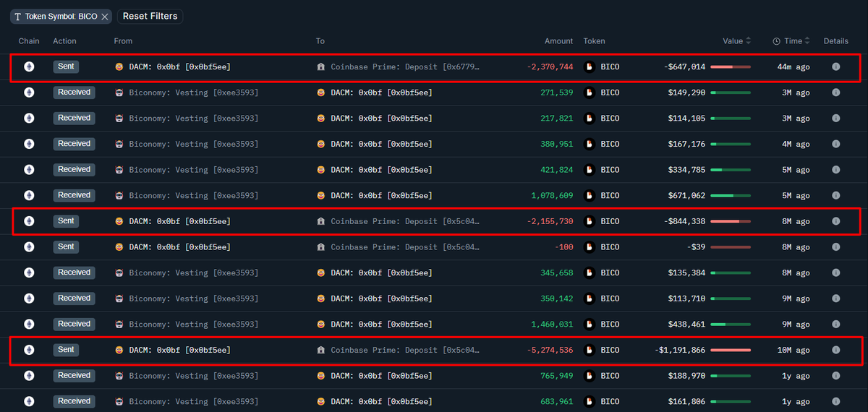This screenshot has height=412, width=868.
Task: Open DACM sender link in the 44m ago row
Action: [x=179, y=66]
